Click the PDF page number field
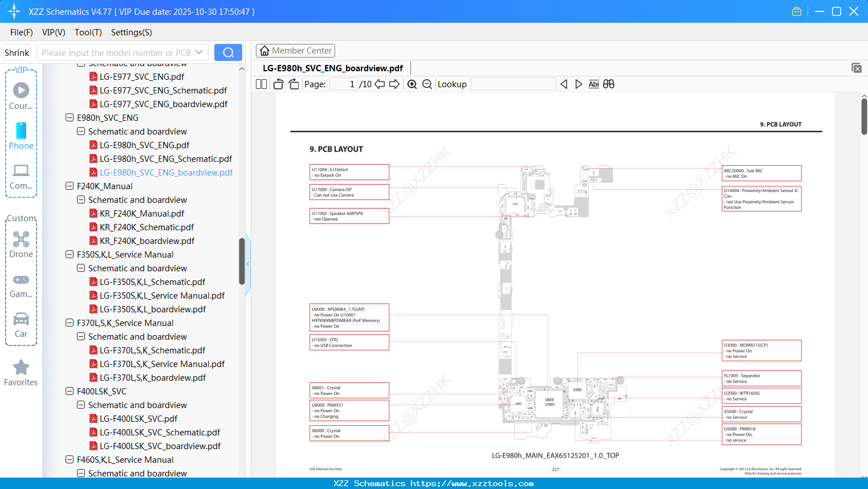 point(344,84)
